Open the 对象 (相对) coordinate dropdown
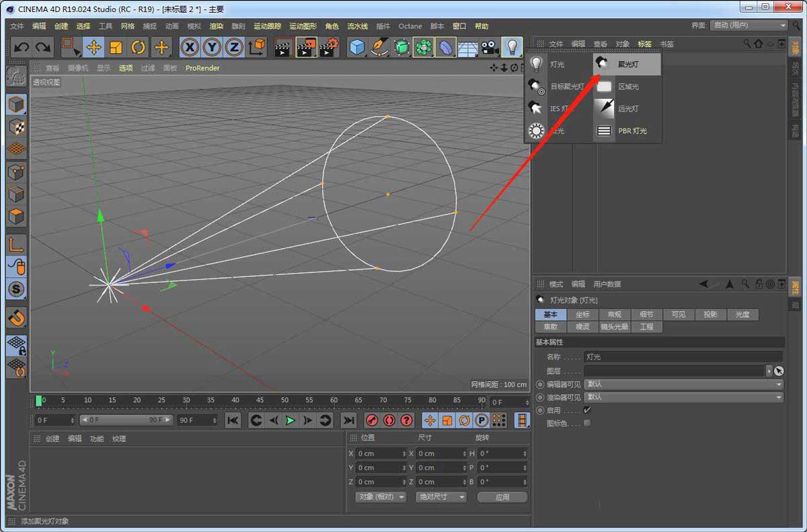 click(381, 497)
